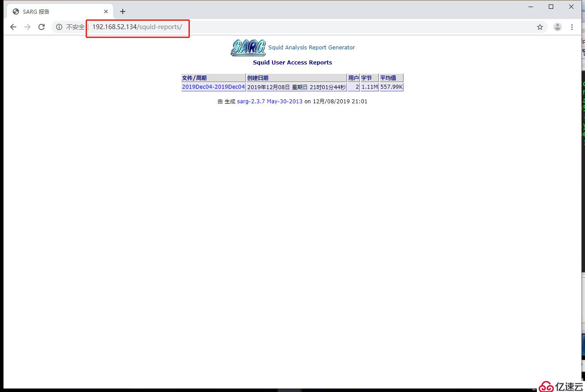The height and width of the screenshot is (392, 585).
Task: Click the average cell 557.99K
Action: point(391,87)
